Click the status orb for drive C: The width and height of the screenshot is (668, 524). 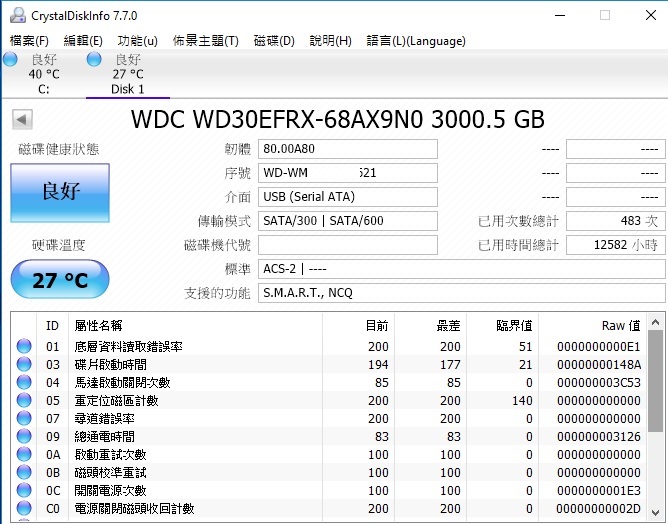pos(10,59)
